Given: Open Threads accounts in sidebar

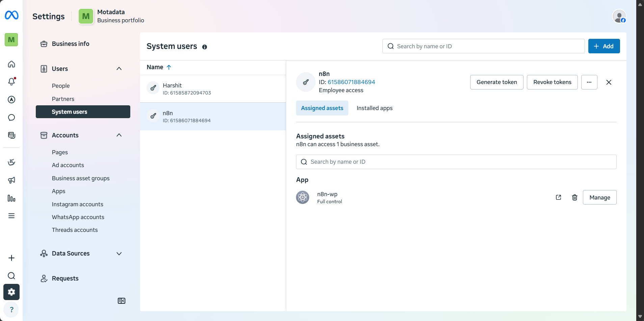Looking at the screenshot, I should pyautogui.click(x=75, y=230).
